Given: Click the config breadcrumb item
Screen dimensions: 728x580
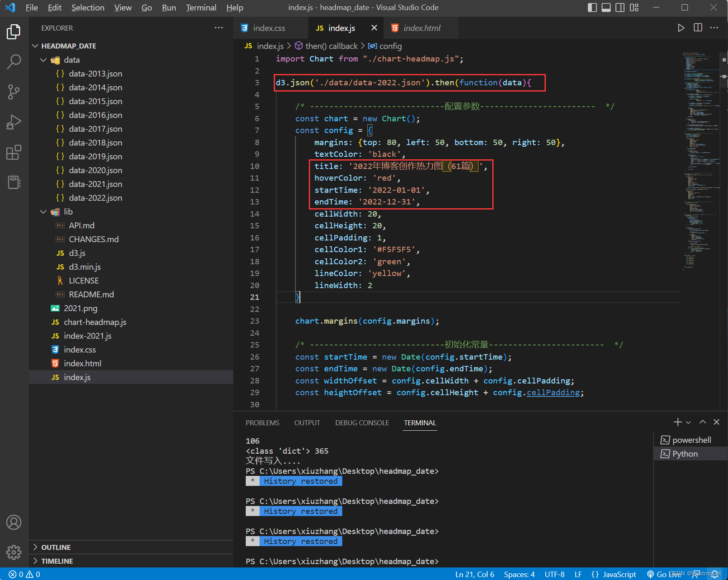Looking at the screenshot, I should click(385, 46).
